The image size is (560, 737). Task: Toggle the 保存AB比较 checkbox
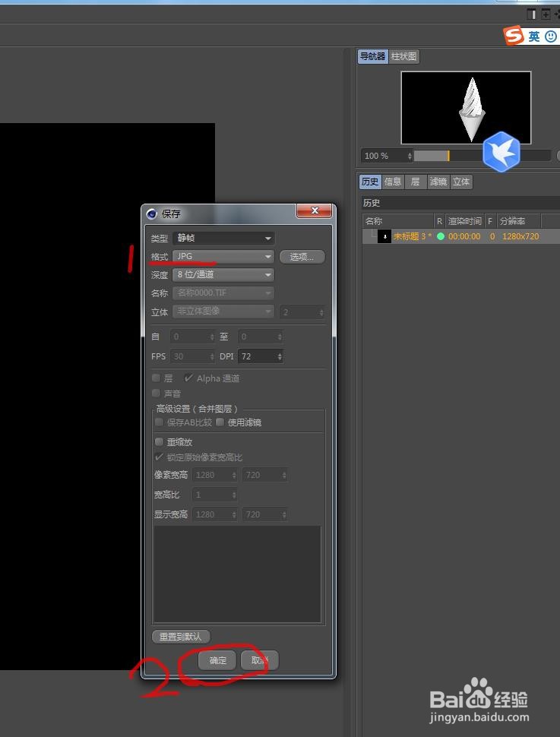click(159, 422)
